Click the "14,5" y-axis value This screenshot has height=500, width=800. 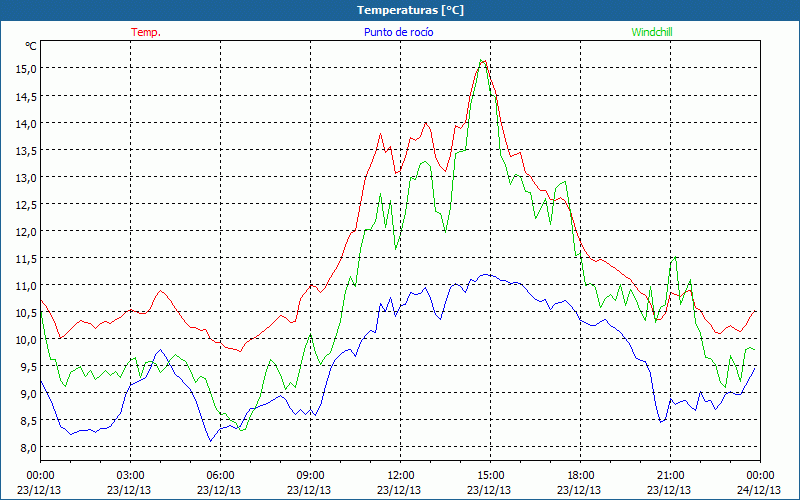tap(26, 96)
